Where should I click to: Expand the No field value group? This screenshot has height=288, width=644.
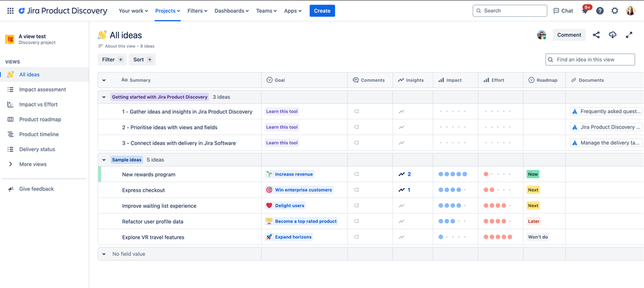click(x=104, y=254)
